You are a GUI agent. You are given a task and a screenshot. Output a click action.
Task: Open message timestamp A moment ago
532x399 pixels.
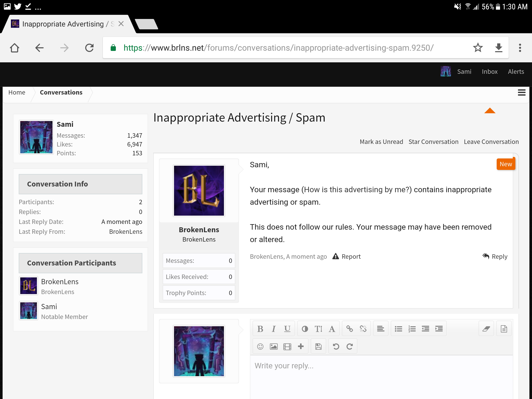click(307, 257)
